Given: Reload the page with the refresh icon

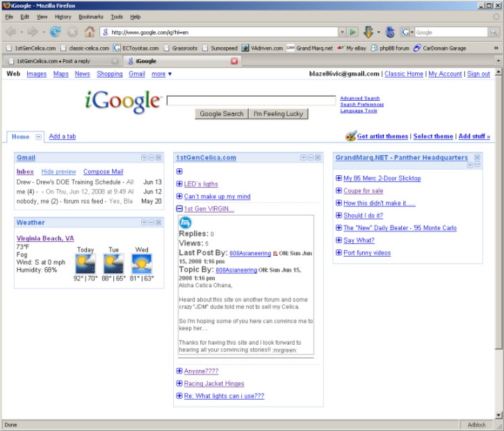Looking at the screenshot, I should (56, 32).
